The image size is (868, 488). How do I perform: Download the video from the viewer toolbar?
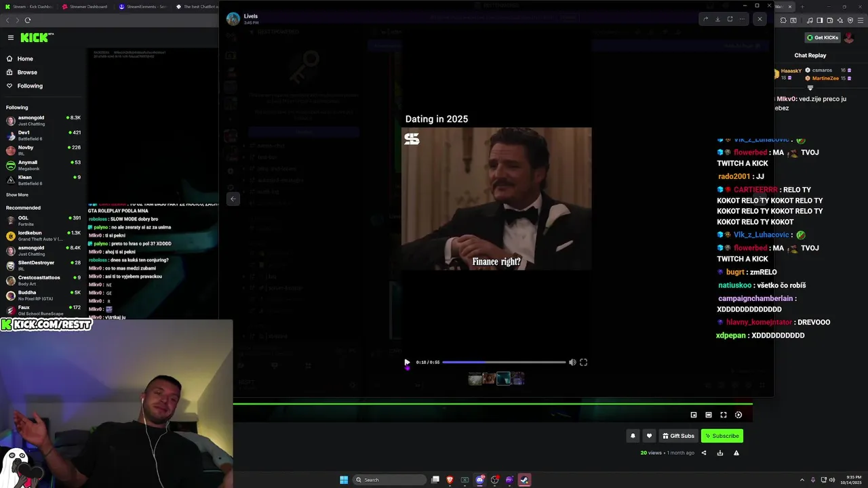tap(717, 19)
